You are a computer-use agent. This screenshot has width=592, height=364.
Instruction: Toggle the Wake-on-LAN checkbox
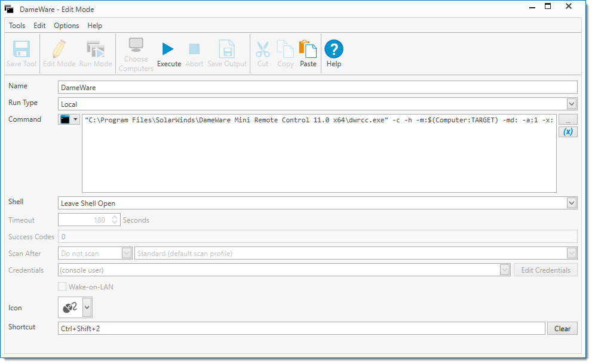pos(62,286)
